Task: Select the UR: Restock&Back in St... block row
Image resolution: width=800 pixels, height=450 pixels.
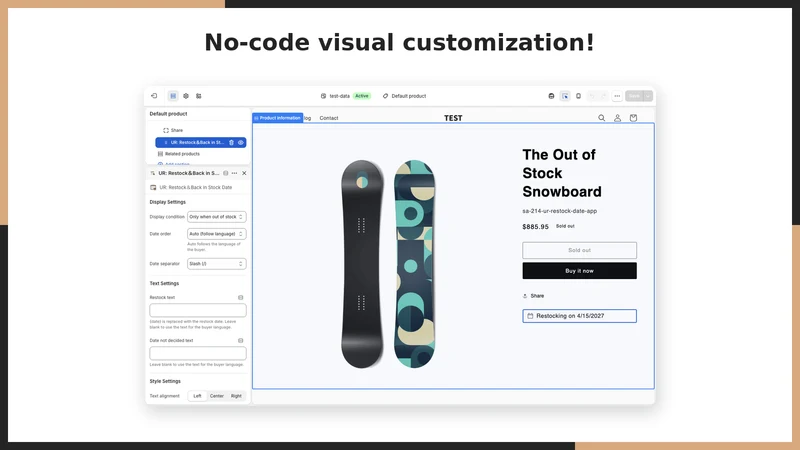Action: (x=201, y=142)
